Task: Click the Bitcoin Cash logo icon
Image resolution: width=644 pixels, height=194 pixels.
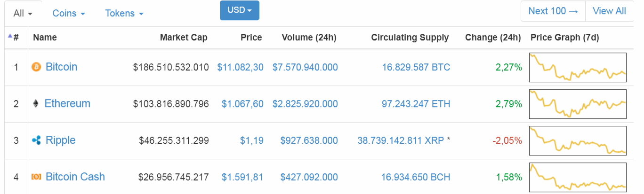Action: tap(36, 177)
